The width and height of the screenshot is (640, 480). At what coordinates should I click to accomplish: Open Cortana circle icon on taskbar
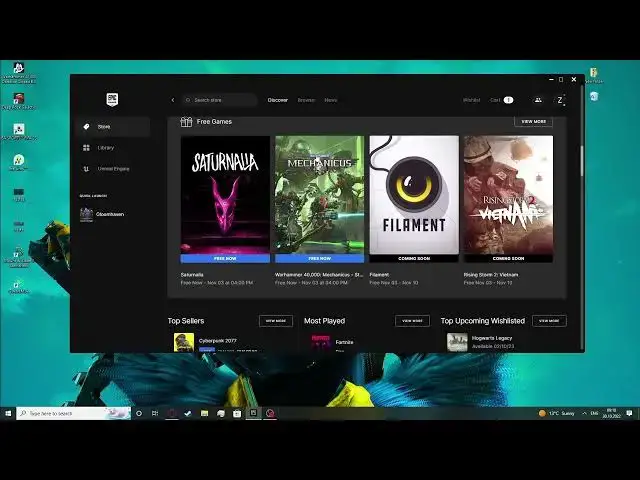tap(139, 413)
